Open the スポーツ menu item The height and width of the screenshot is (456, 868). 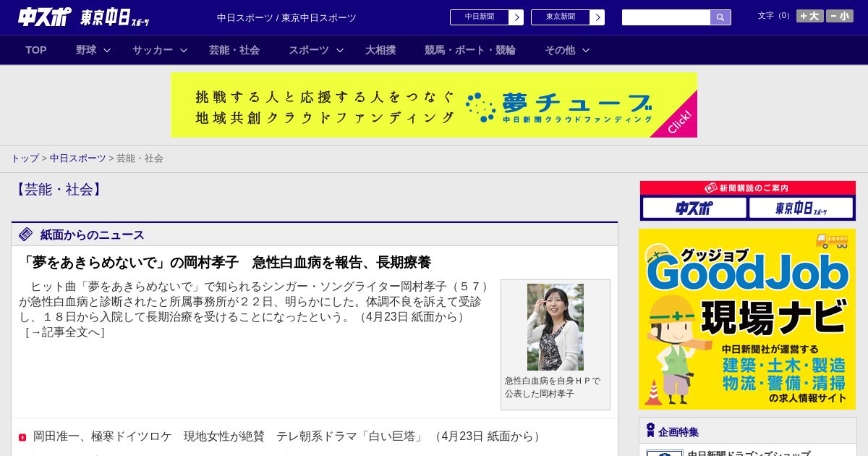click(309, 50)
